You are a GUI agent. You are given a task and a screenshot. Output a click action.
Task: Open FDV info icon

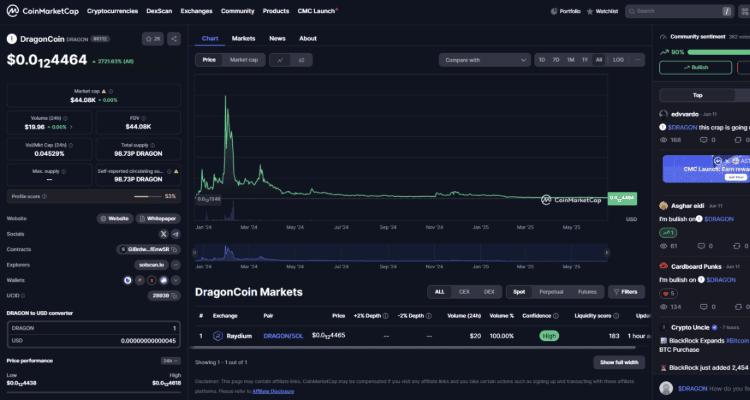(x=144, y=118)
